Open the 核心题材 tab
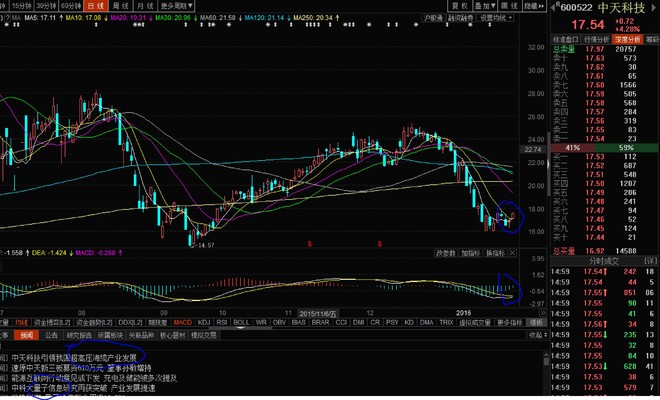Screen dimensions: 660x400 click(173, 335)
